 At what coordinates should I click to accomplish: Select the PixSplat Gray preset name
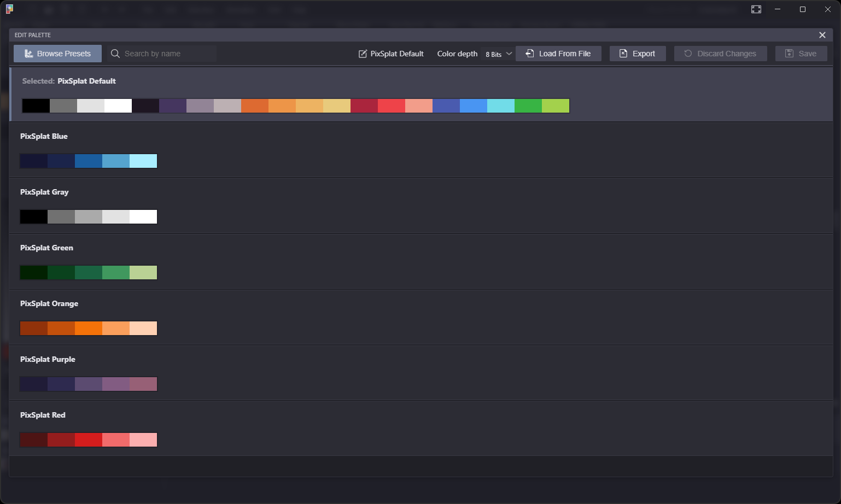(x=44, y=192)
